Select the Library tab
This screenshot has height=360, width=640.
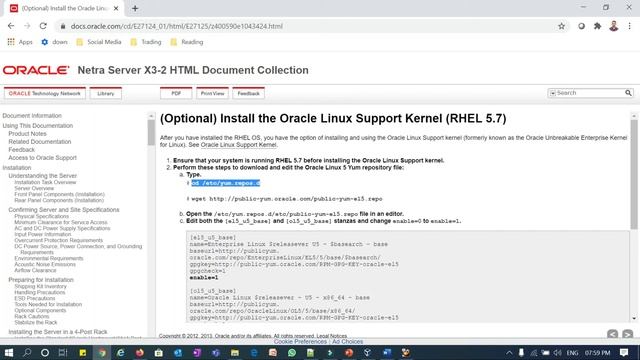[x=106, y=93]
